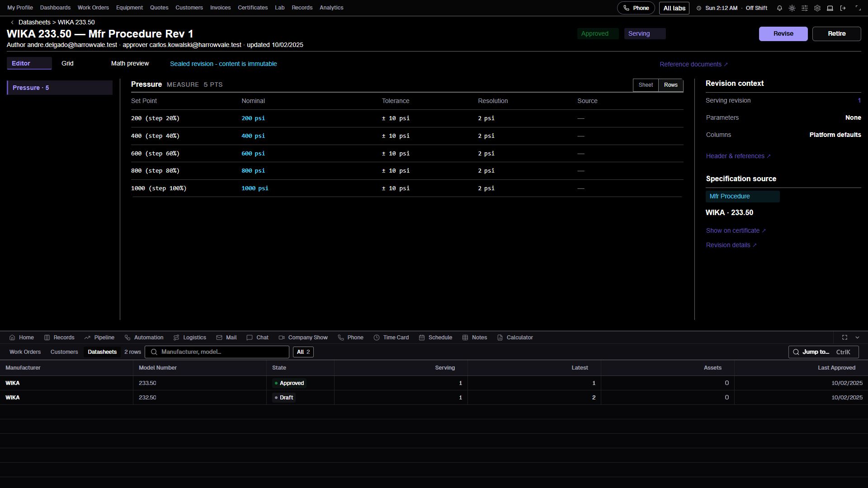
Task: Open the WIKA 232.50 Draft row
Action: click(434, 398)
